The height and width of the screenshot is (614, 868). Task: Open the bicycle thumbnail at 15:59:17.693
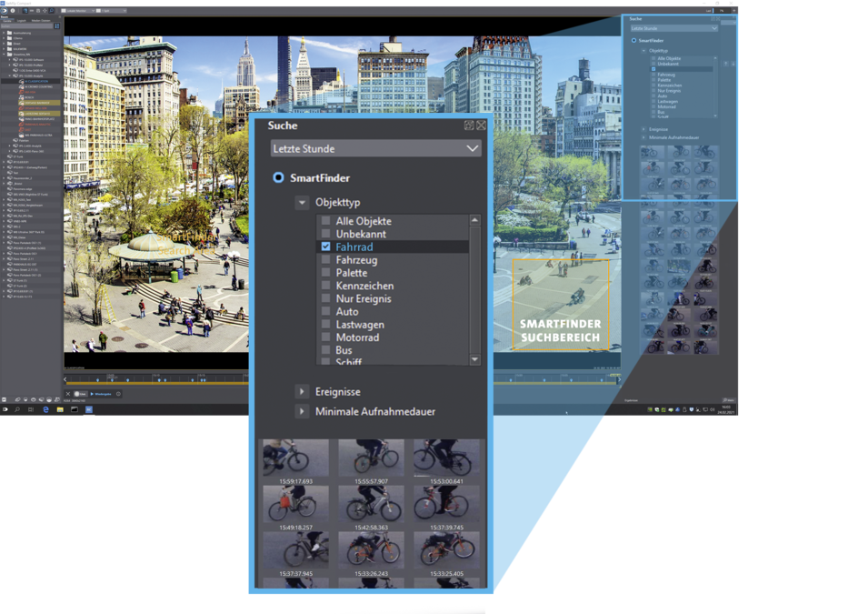295,458
